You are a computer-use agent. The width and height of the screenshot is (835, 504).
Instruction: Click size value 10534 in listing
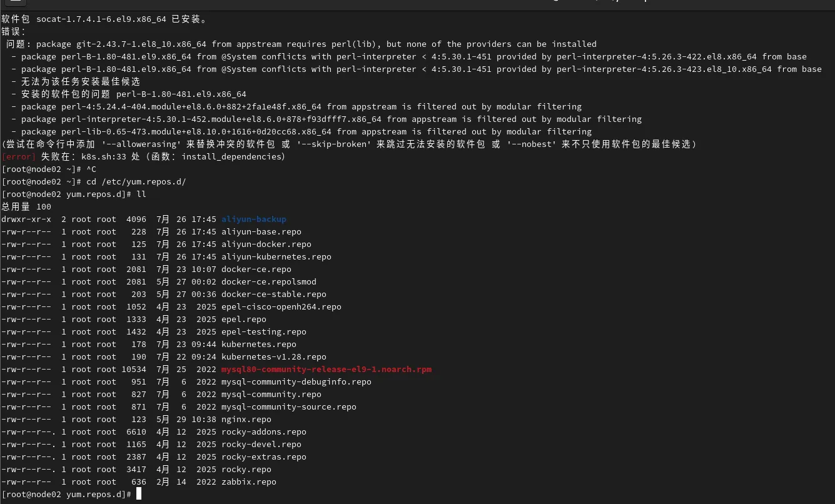[x=134, y=369]
